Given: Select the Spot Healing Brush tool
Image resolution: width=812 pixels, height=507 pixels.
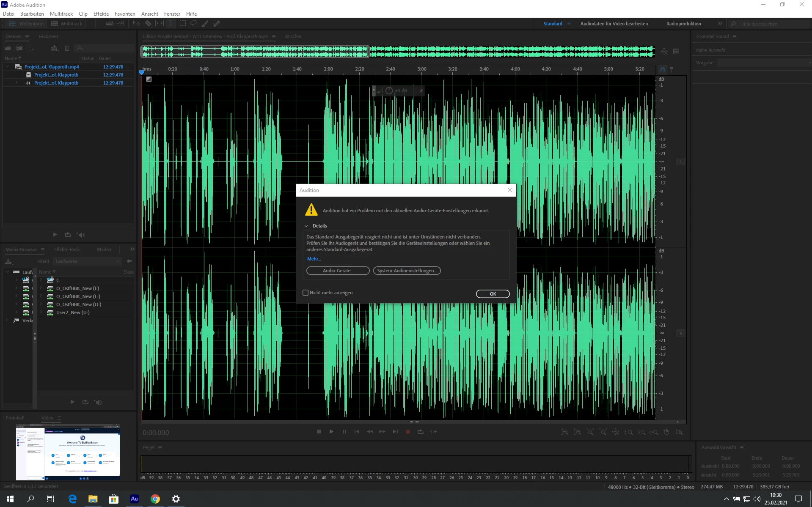Looking at the screenshot, I should pos(217,24).
